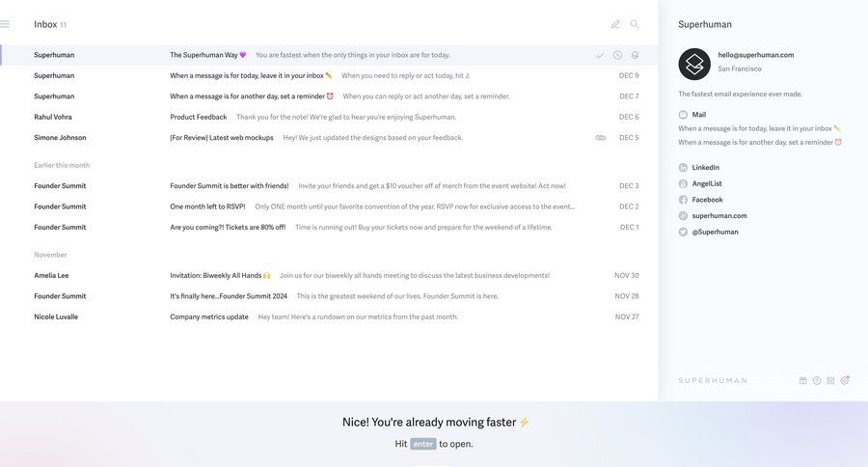Viewport: 868px width, 467px height.
Task: Click the Twitter bird icon
Action: (683, 233)
